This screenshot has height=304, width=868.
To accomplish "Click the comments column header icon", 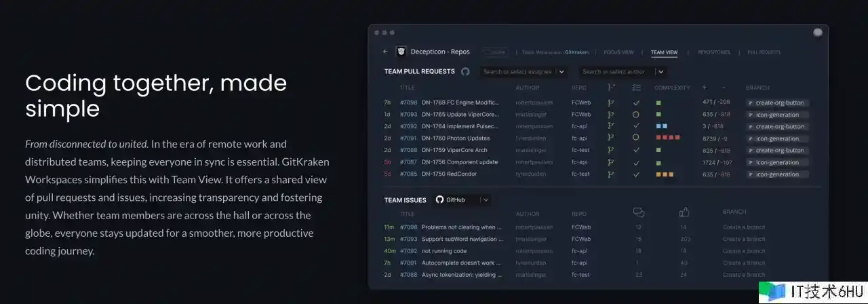I will pyautogui.click(x=638, y=213).
